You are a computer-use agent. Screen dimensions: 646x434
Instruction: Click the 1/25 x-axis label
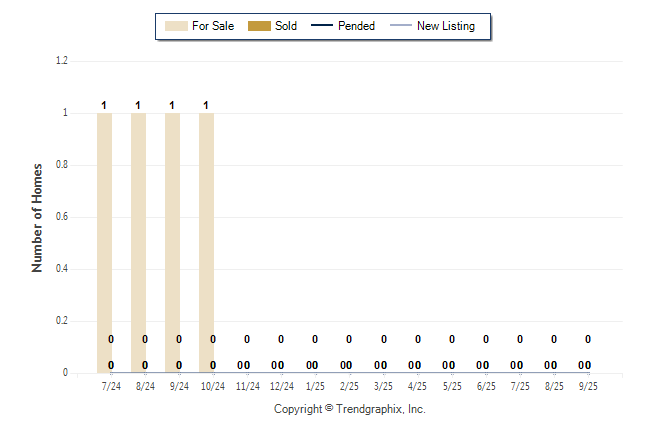(x=315, y=385)
